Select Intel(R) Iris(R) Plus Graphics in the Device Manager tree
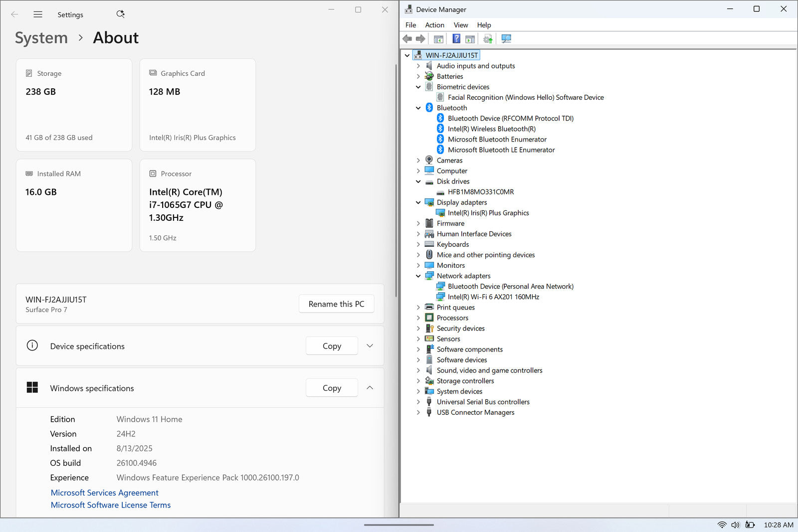 (488, 213)
